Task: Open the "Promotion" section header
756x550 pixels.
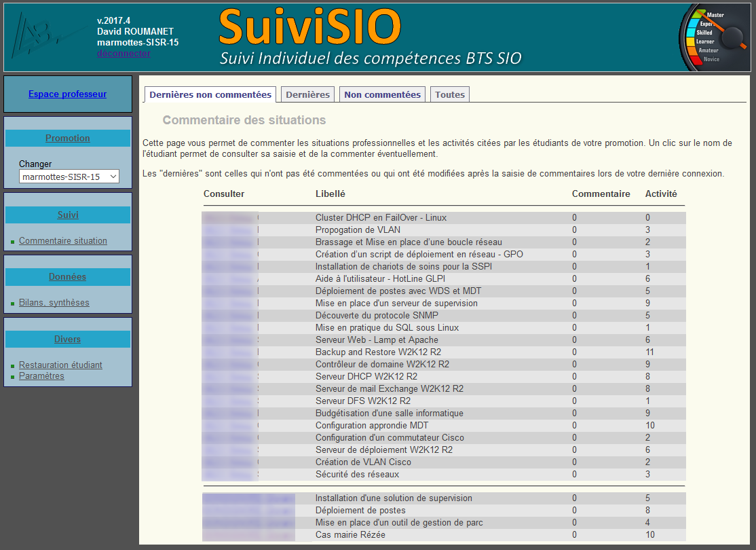Action: pos(67,139)
